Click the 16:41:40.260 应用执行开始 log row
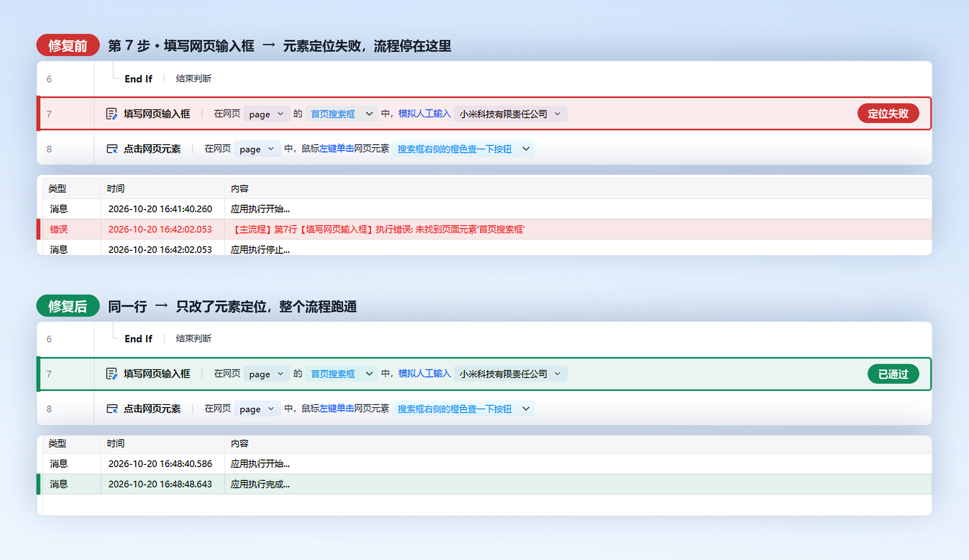969x560 pixels. point(487,209)
